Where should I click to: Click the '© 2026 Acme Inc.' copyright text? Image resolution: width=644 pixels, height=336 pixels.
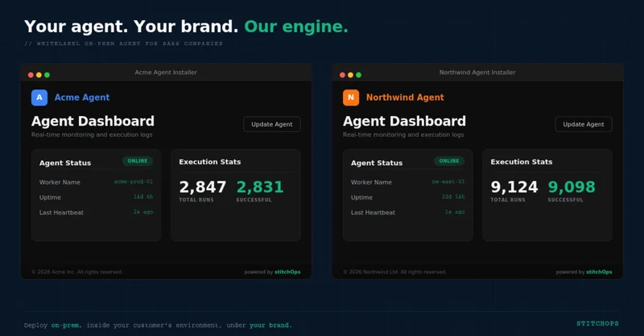77,272
